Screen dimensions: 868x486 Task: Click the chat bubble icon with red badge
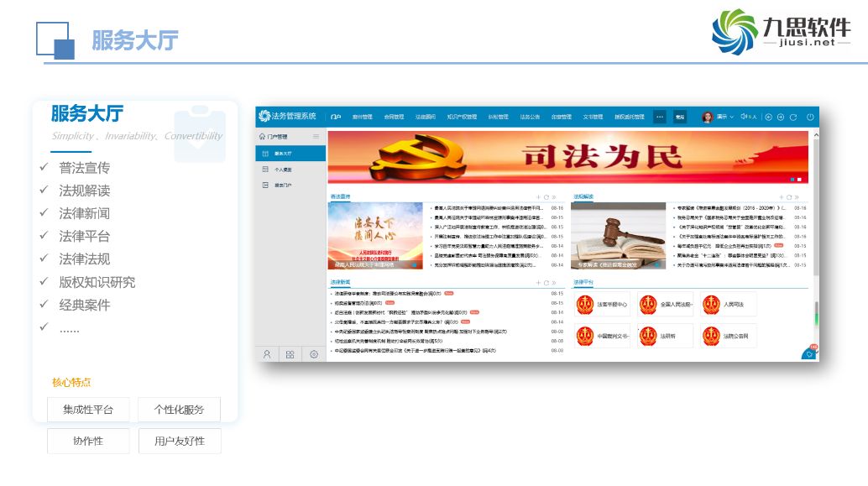pos(810,353)
